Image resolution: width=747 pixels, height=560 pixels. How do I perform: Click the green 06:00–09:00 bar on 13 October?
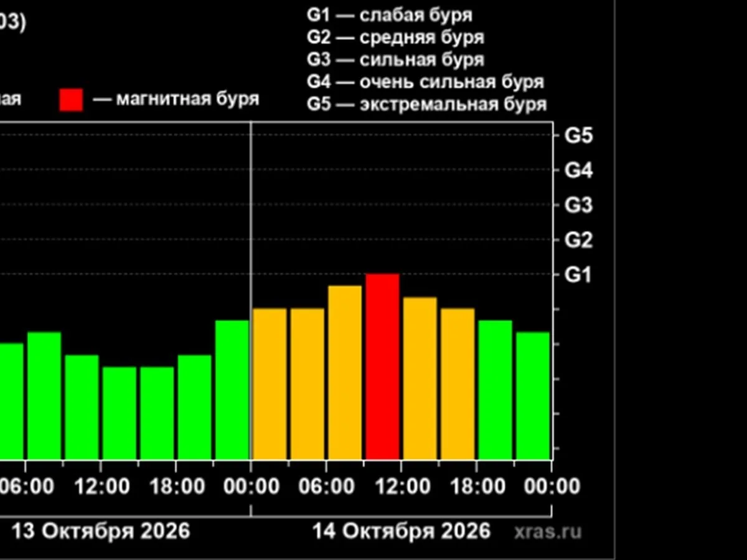44,396
